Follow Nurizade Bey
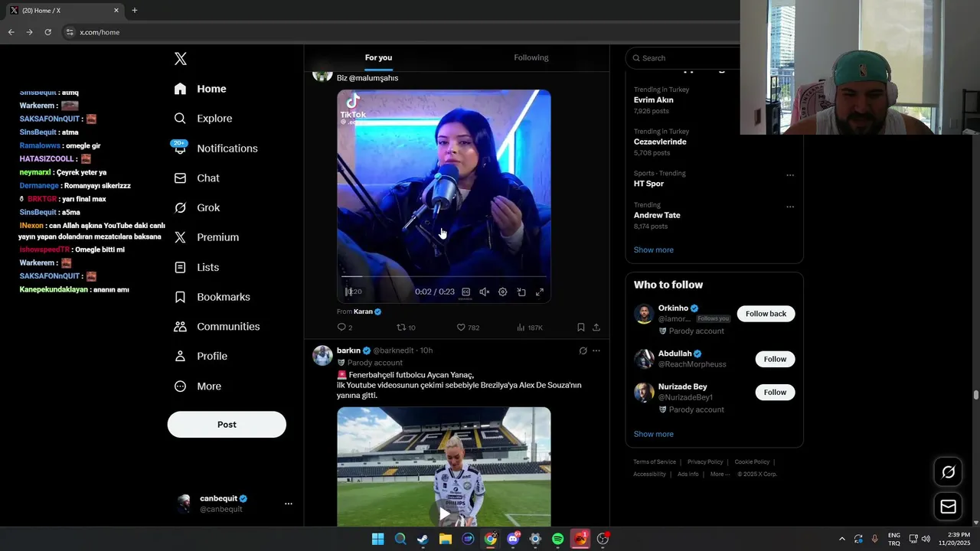The image size is (980, 551). tap(775, 392)
